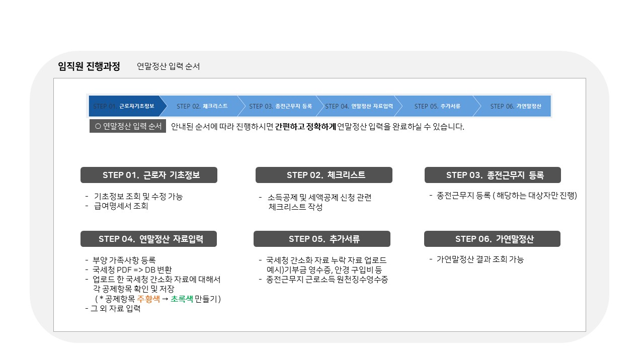The image size is (644, 362).
Task: Select the STEP 02 체크리스트 step arrow
Action: tap(201, 106)
